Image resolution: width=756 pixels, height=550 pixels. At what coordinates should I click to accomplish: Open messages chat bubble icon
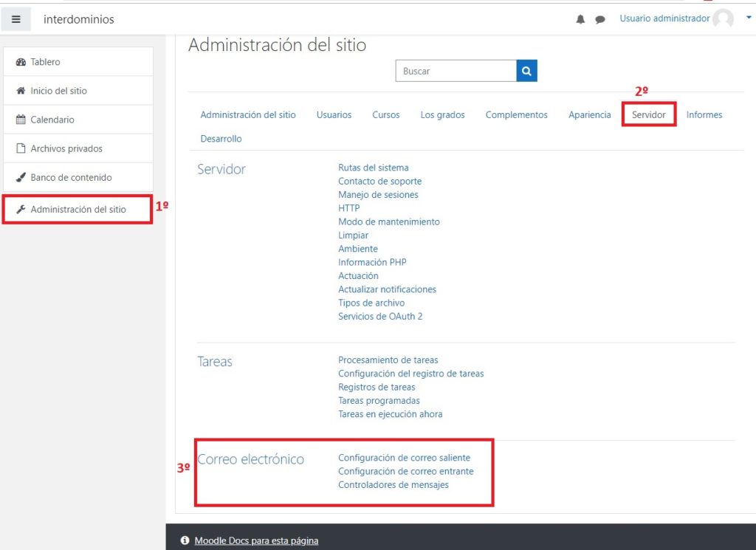pos(599,19)
